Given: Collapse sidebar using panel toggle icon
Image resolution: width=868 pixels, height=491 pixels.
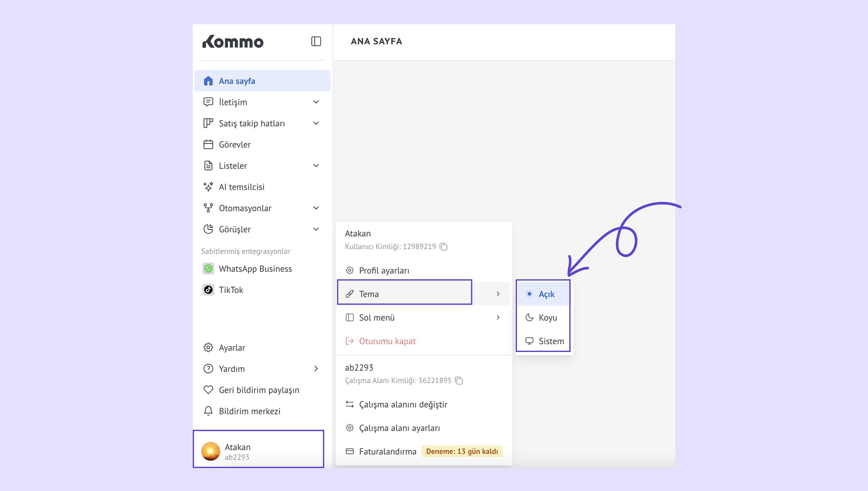Looking at the screenshot, I should (316, 41).
